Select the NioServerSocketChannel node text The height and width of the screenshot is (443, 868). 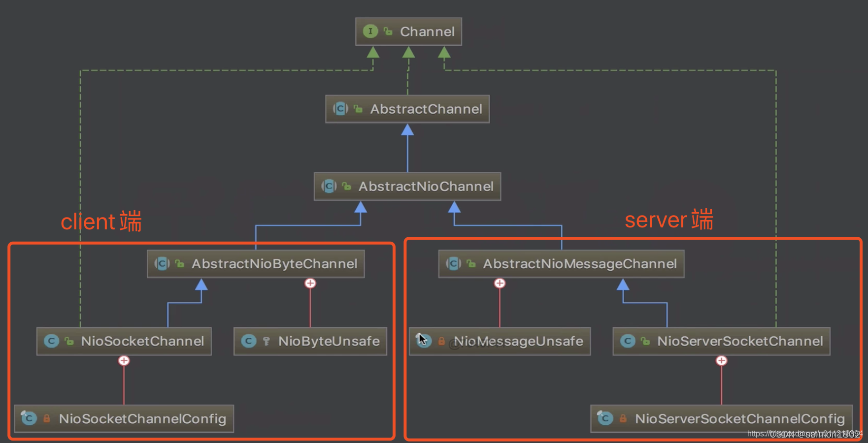tap(740, 341)
